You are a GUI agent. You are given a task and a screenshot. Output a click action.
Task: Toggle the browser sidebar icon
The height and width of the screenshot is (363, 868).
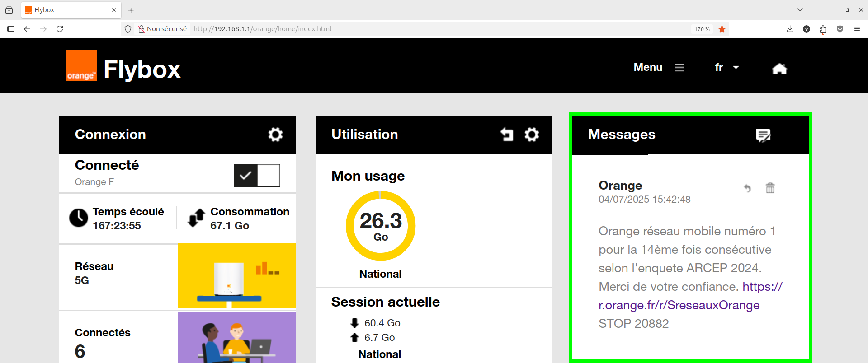(11, 29)
